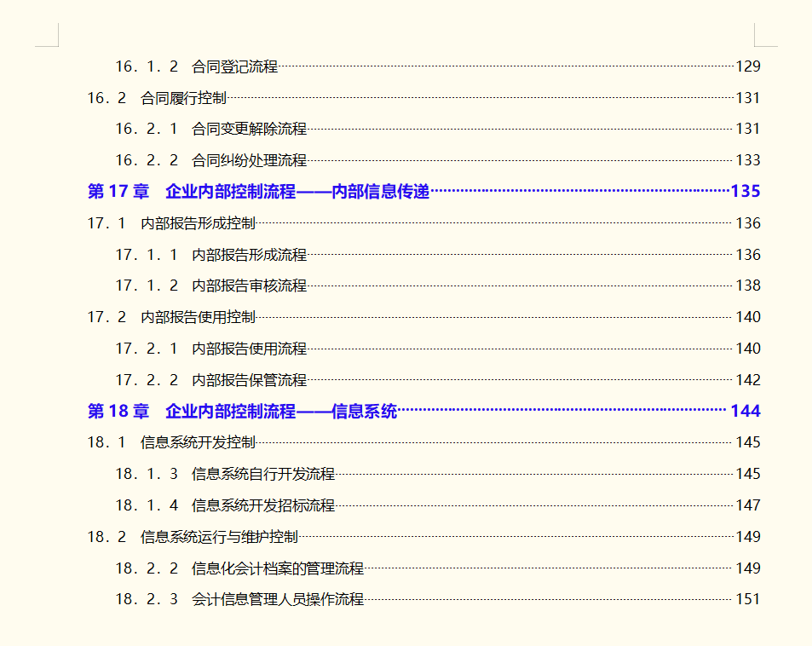Click page number 151
This screenshot has width=812, height=646.
pos(748,599)
